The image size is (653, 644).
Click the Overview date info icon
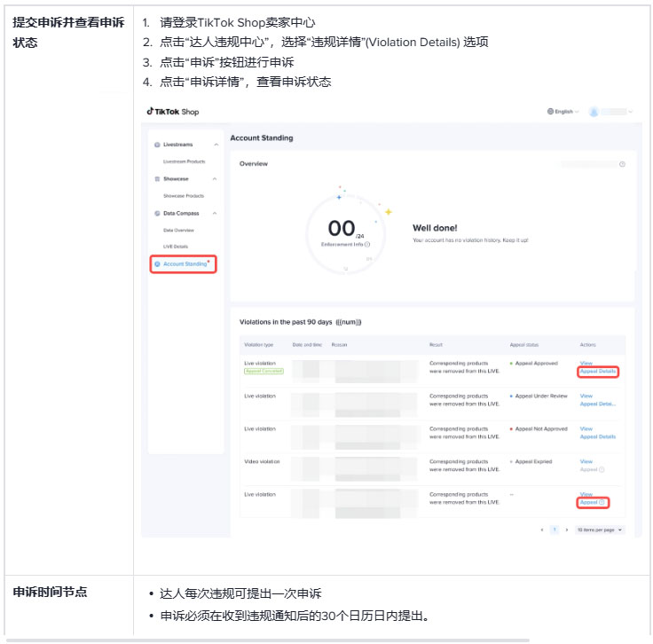(x=622, y=164)
